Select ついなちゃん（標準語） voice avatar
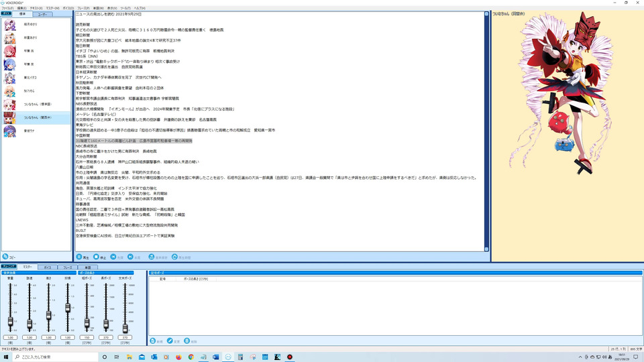644x362 pixels. click(x=10, y=105)
